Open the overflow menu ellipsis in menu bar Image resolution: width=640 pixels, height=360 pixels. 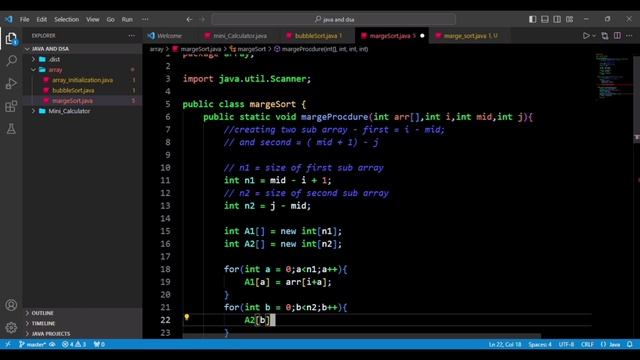(145, 19)
